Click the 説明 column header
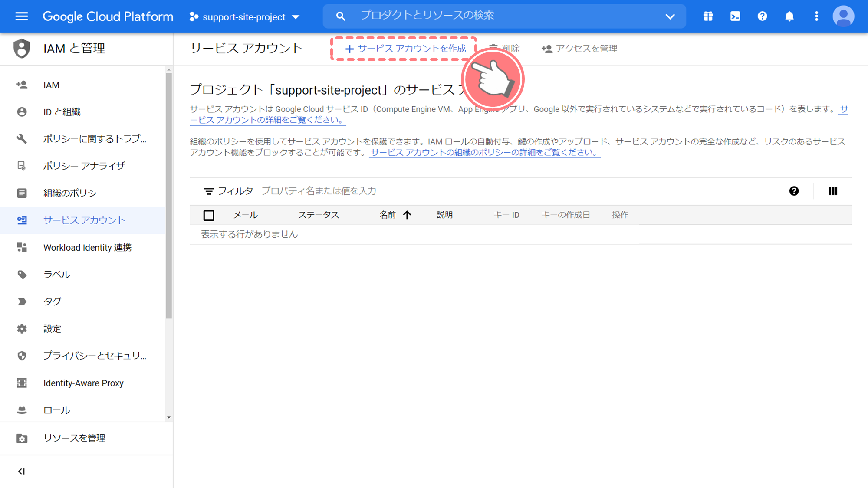Image resolution: width=868 pixels, height=488 pixels. [445, 215]
